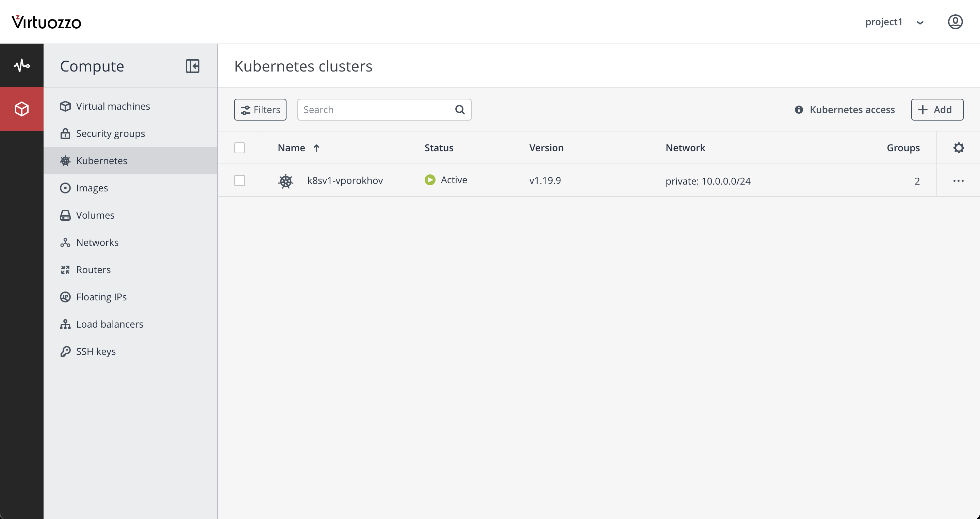Open the k8sv1-vporokhov cluster link

(345, 180)
